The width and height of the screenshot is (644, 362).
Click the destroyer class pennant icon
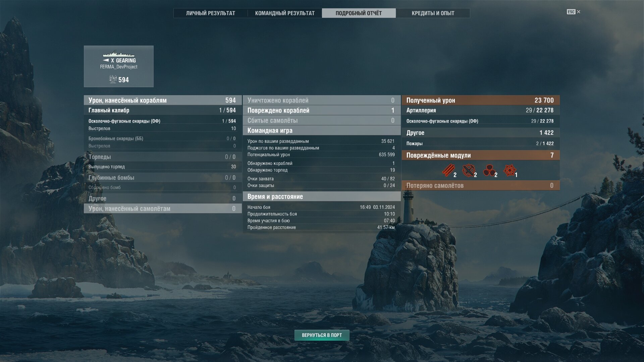pos(106,60)
